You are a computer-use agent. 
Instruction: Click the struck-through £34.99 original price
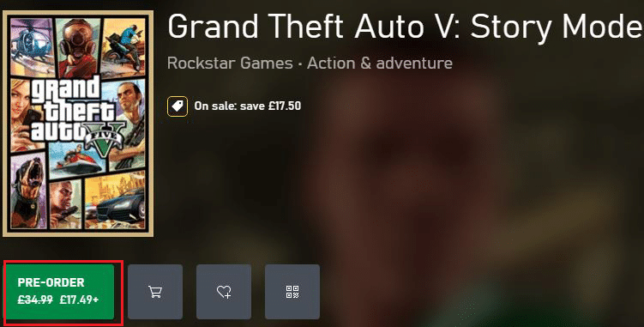tap(35, 300)
